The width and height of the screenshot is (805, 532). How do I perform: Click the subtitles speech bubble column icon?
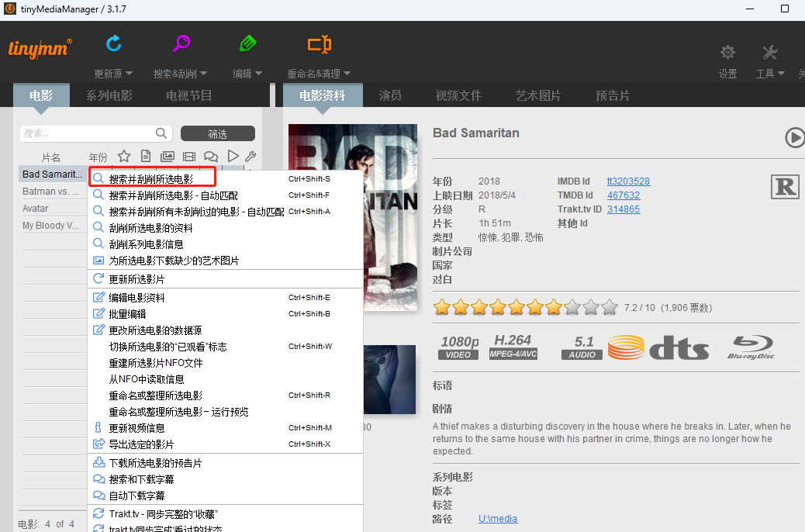(211, 156)
